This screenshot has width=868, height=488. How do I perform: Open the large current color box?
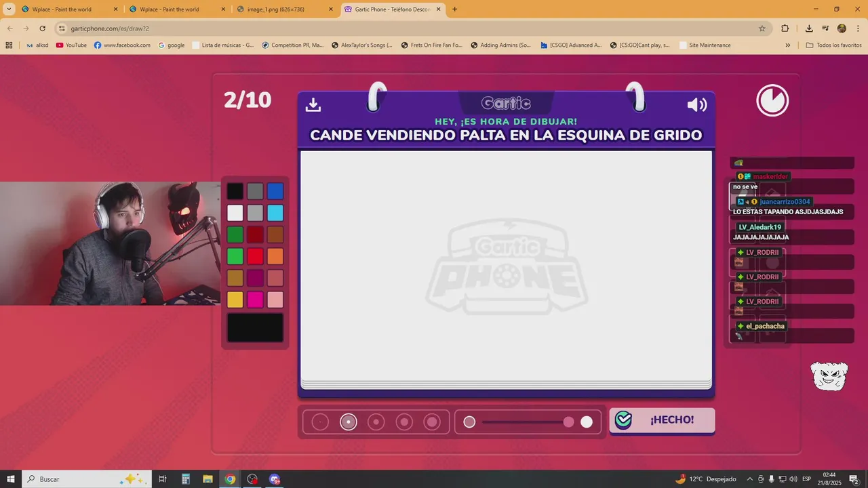tap(255, 327)
